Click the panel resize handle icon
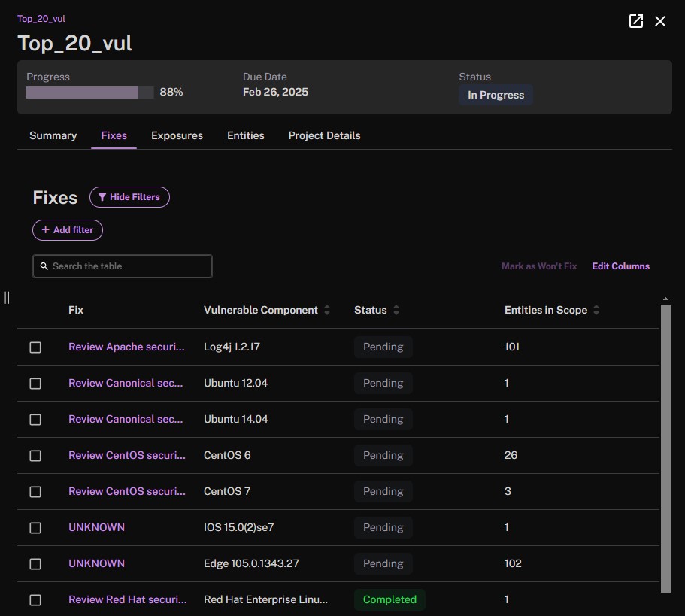 [x=7, y=298]
